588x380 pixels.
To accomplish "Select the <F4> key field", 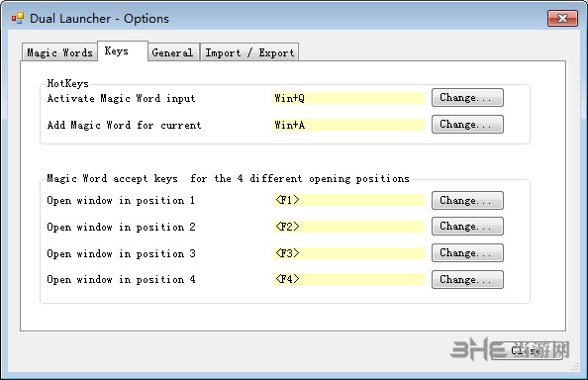I will click(348, 279).
